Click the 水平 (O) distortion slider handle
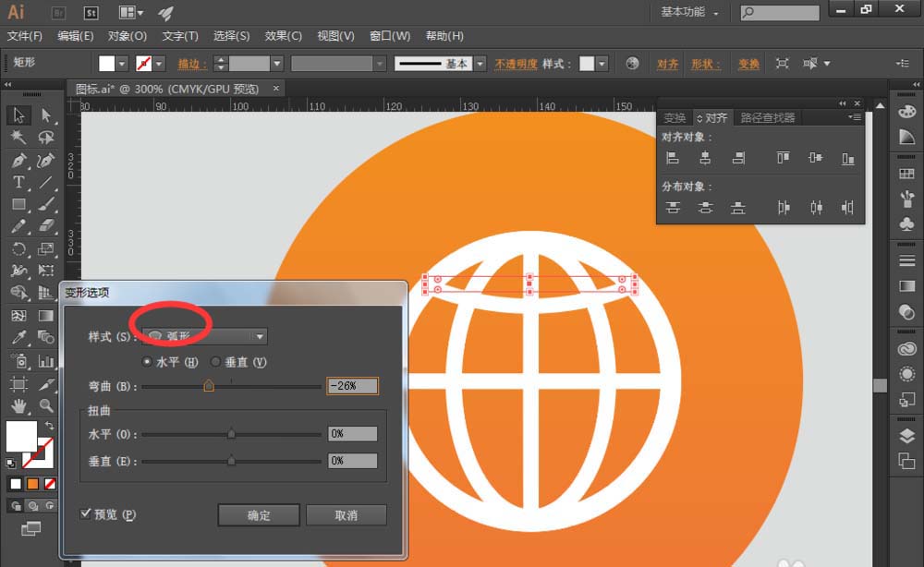The width and height of the screenshot is (924, 567). pos(232,434)
